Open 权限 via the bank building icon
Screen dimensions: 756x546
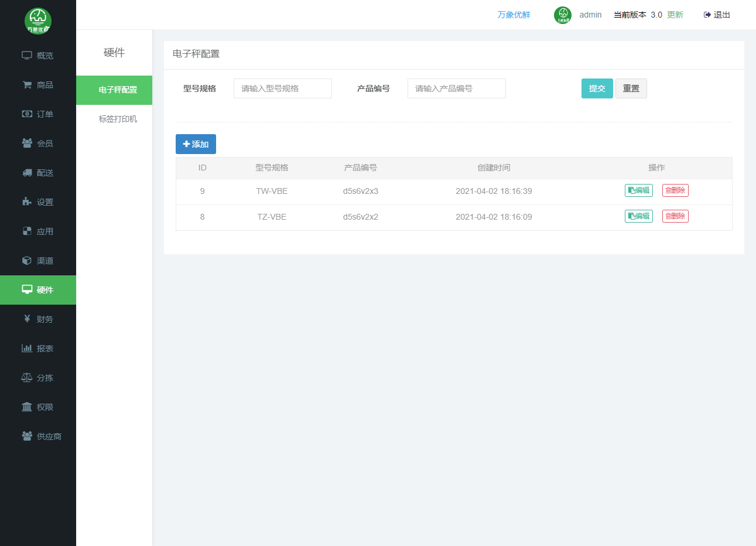27,407
